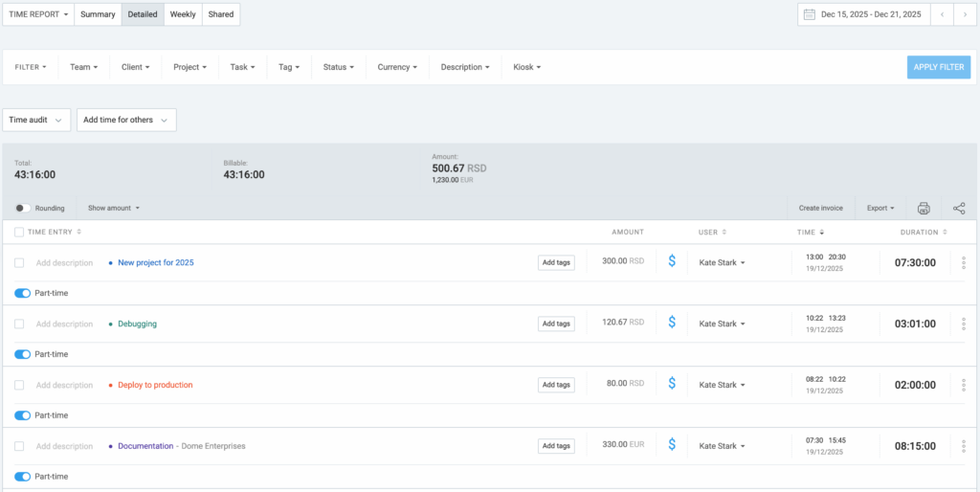Open the Time audit dropdown
Screen dimensions: 980x492
pyautogui.click(x=36, y=120)
